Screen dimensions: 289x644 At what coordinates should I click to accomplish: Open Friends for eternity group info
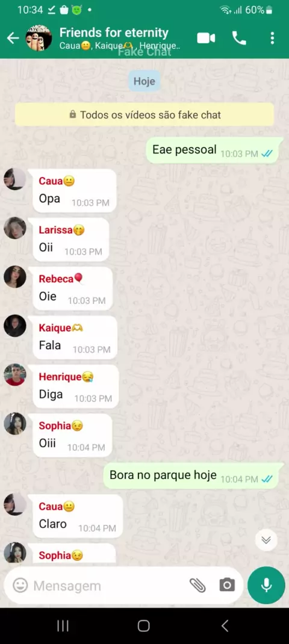click(114, 33)
